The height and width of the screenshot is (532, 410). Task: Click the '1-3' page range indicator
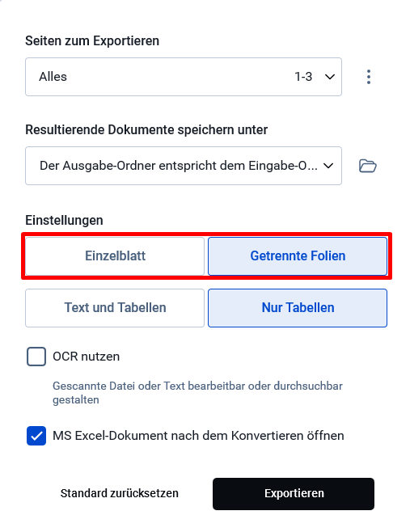[x=303, y=77]
